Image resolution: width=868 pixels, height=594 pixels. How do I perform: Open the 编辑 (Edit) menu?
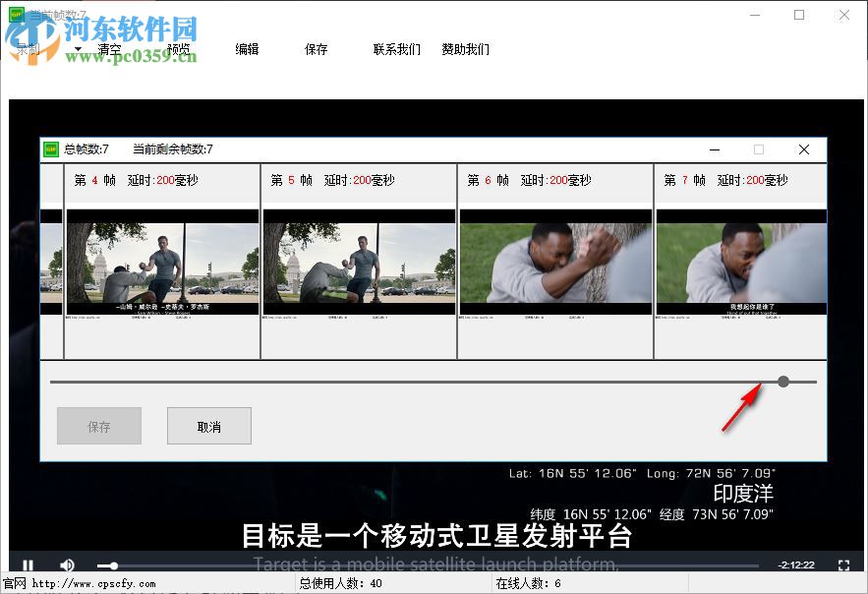[x=247, y=49]
